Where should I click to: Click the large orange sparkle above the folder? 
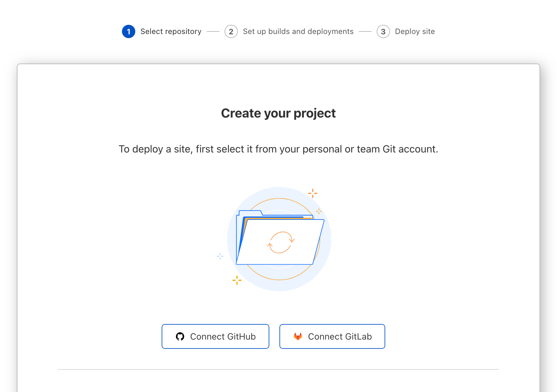(313, 193)
